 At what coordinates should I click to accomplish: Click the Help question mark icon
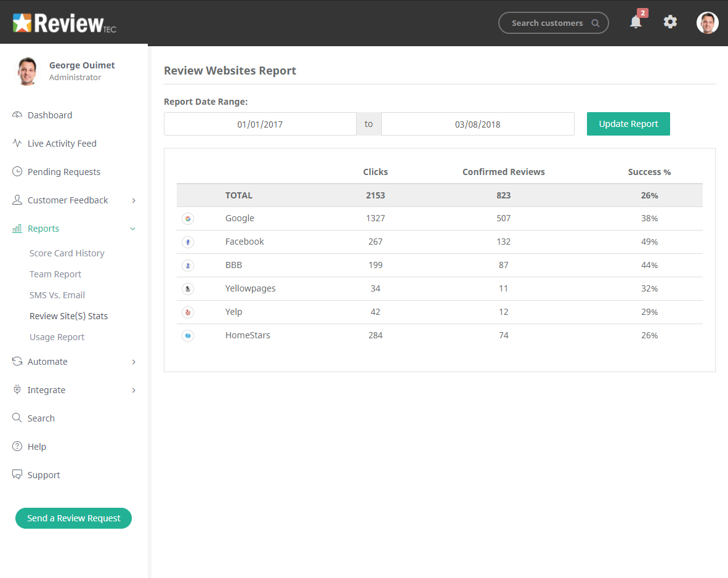pyautogui.click(x=17, y=446)
